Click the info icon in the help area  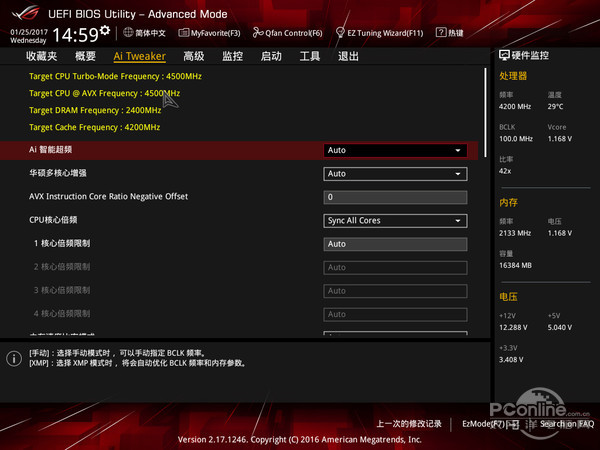14,359
